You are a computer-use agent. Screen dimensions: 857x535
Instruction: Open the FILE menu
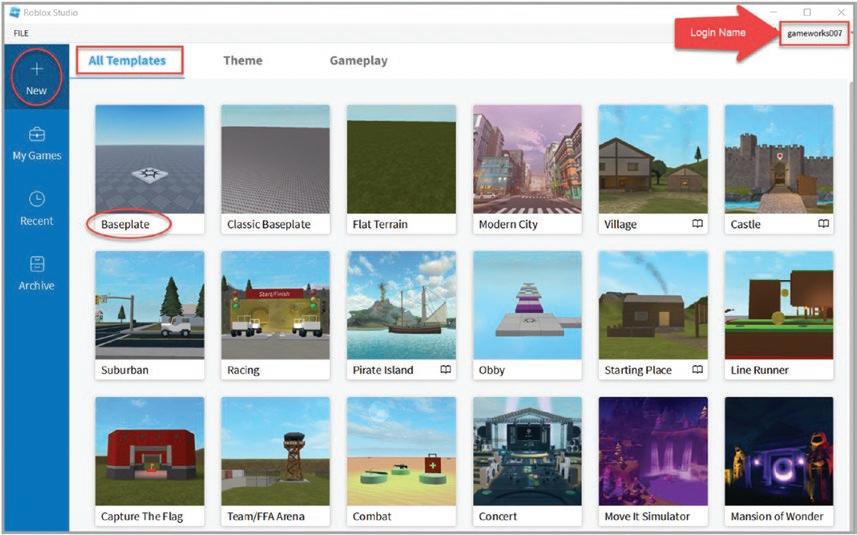pyautogui.click(x=21, y=33)
